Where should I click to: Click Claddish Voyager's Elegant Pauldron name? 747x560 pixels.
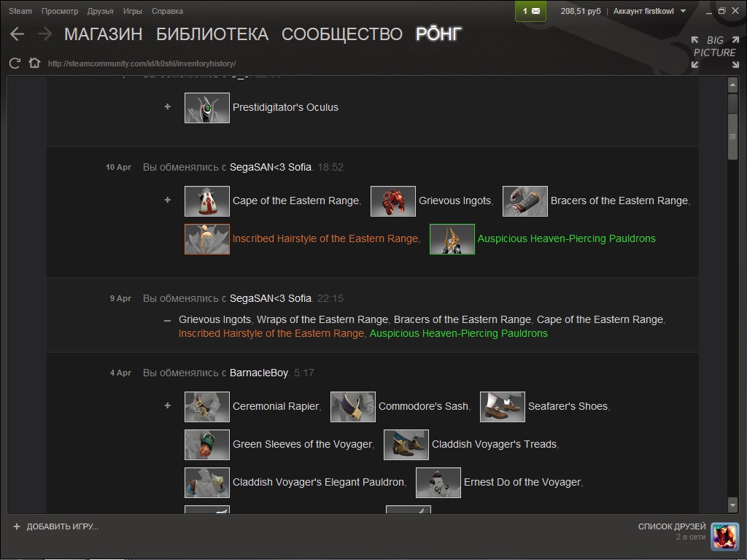(318, 483)
